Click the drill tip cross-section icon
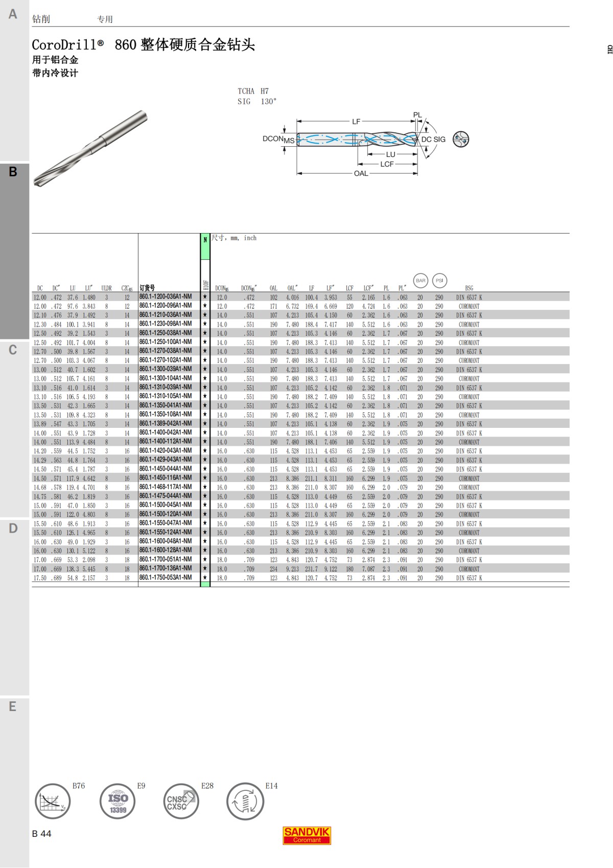 461,139
